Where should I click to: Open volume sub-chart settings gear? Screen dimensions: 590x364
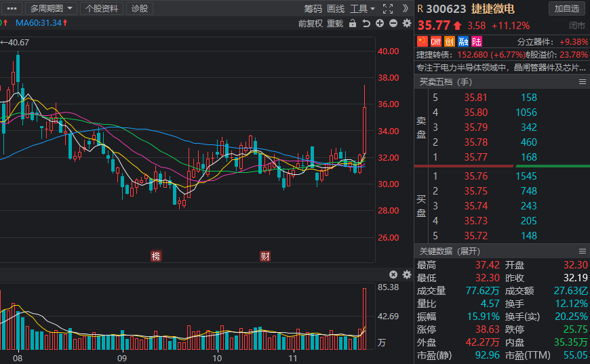point(407,275)
